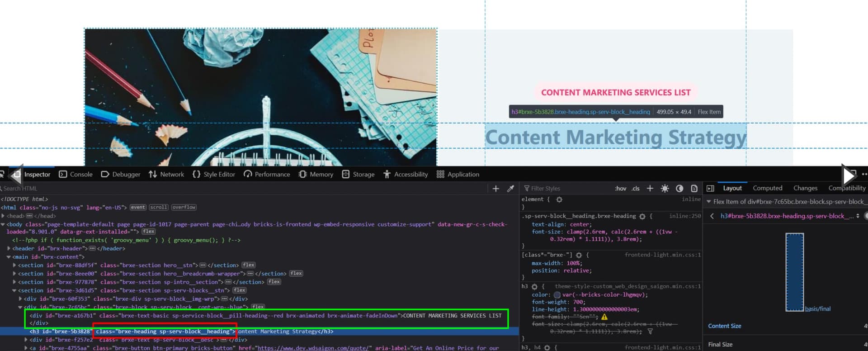Screen dimensions: 868x351
Task: Toggle flex overlay badge on body element
Action: [x=149, y=232]
